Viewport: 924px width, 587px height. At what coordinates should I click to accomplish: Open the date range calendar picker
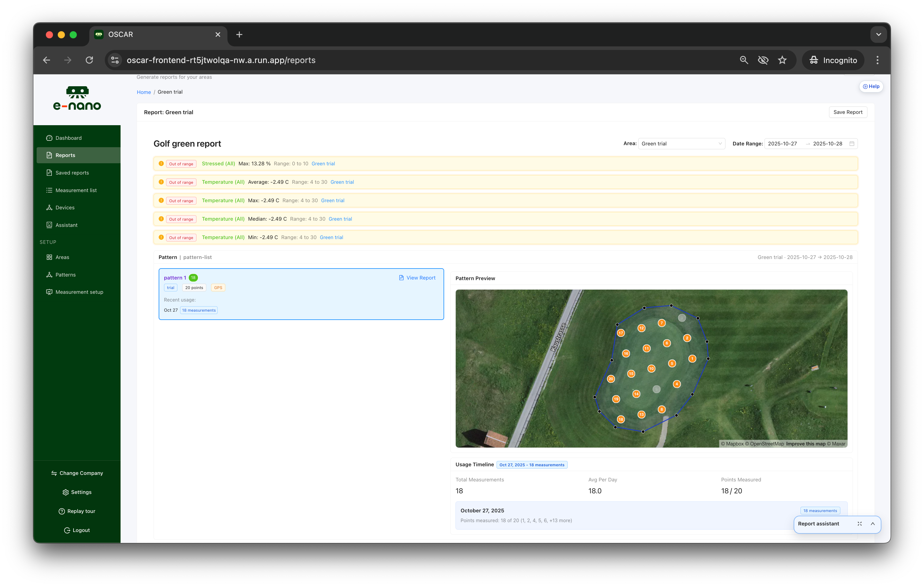click(x=852, y=143)
